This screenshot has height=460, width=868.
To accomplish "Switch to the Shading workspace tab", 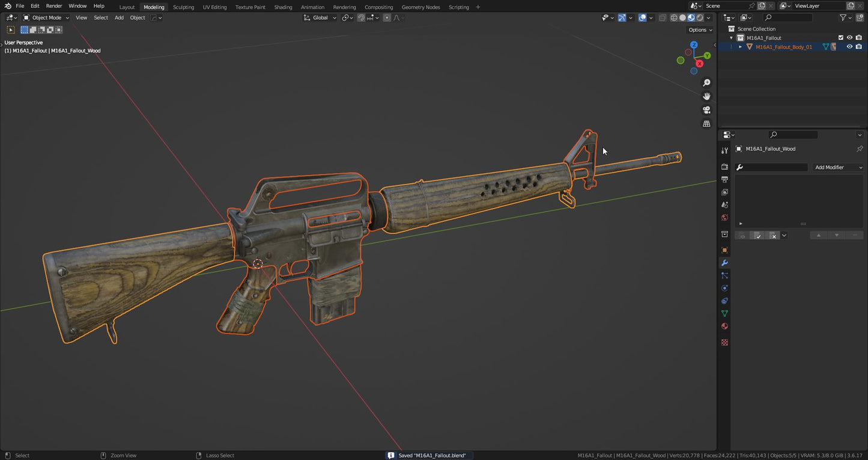I will point(283,7).
